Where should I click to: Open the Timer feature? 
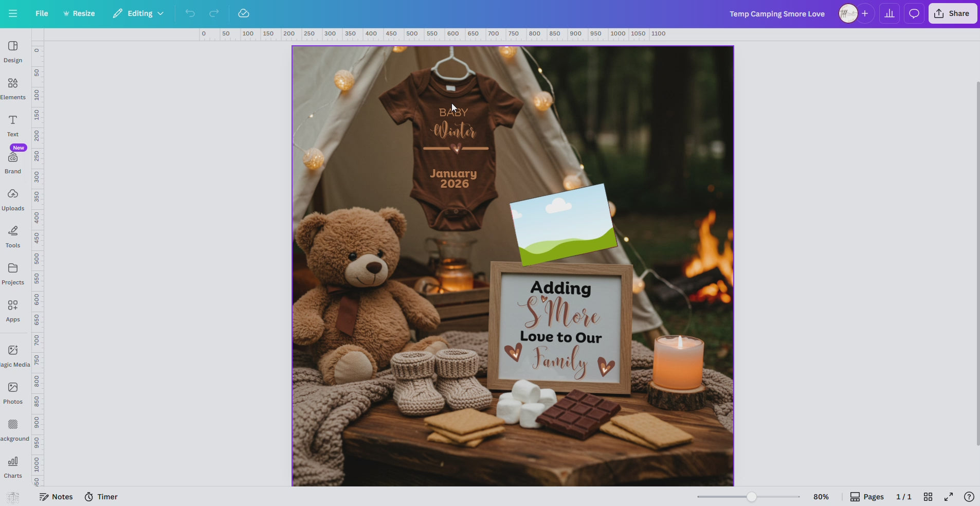(101, 497)
